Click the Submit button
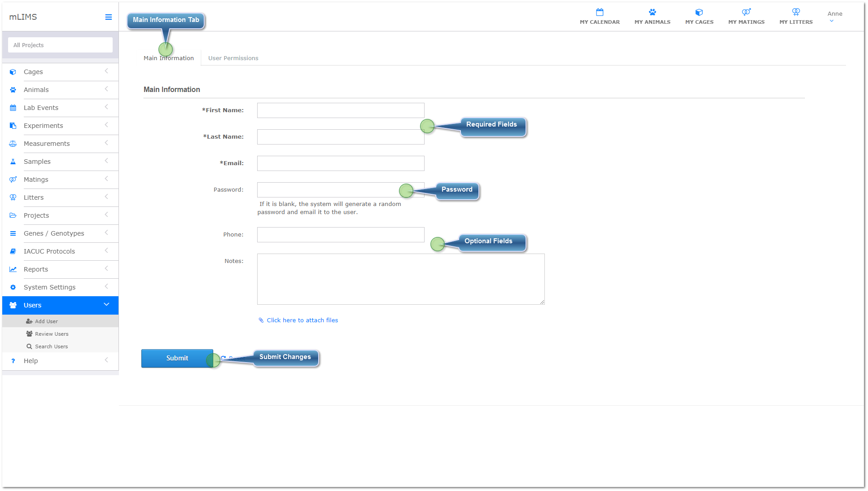 point(177,358)
